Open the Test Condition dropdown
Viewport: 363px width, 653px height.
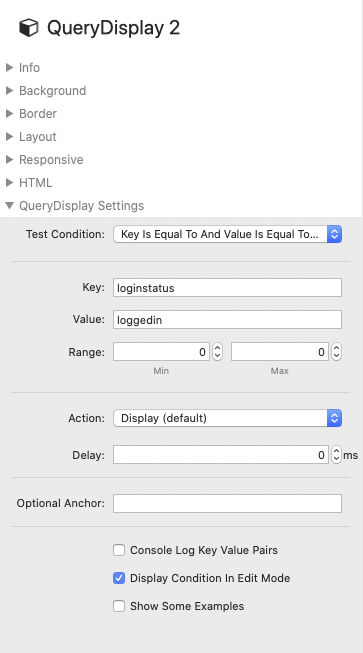pos(227,234)
